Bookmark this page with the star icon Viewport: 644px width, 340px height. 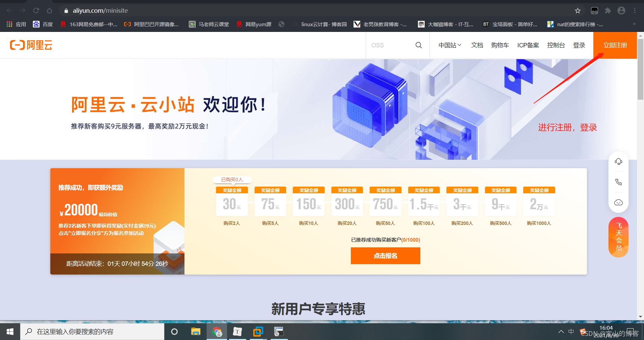click(x=578, y=11)
